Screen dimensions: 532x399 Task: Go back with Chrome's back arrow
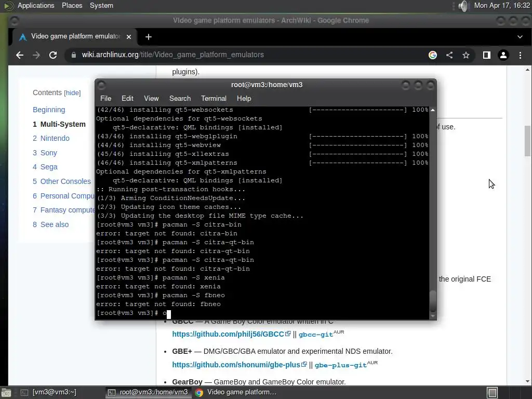tap(20, 55)
